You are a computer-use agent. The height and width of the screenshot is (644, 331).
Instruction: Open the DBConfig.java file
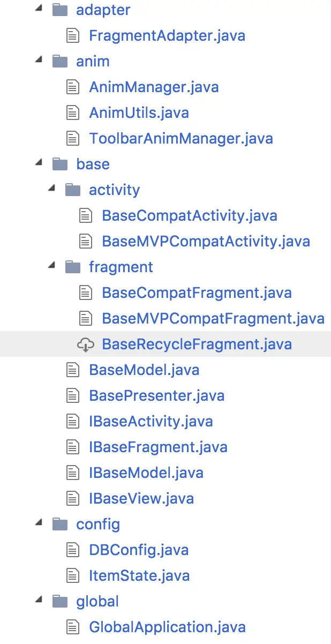click(139, 550)
